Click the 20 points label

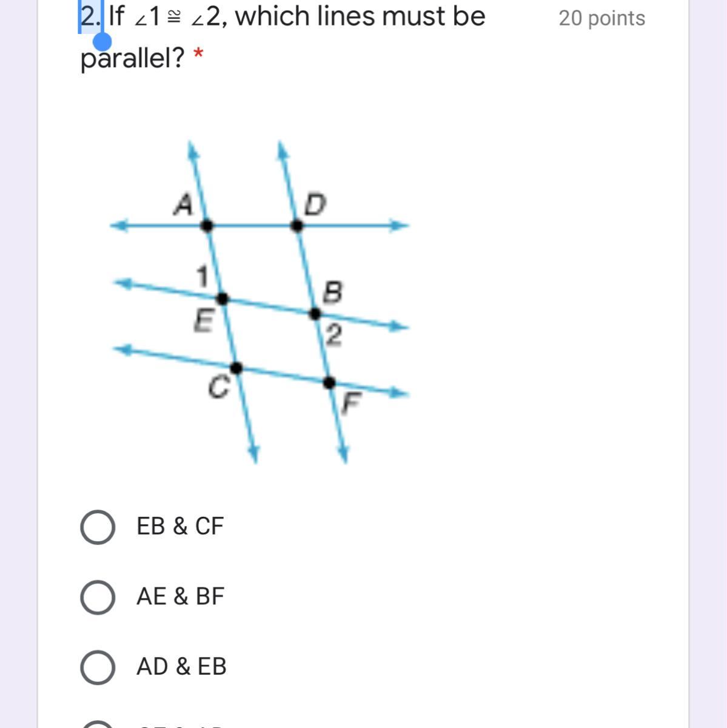pos(601,18)
